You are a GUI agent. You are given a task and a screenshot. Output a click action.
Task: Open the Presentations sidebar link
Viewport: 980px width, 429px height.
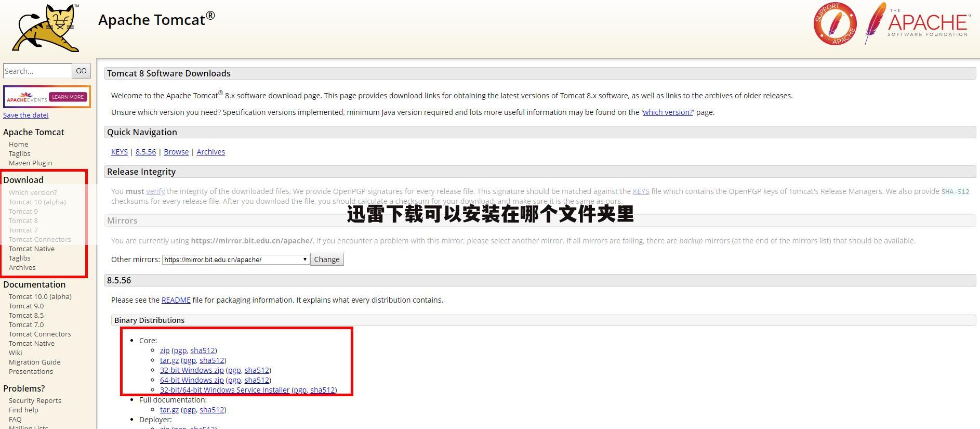(31, 371)
